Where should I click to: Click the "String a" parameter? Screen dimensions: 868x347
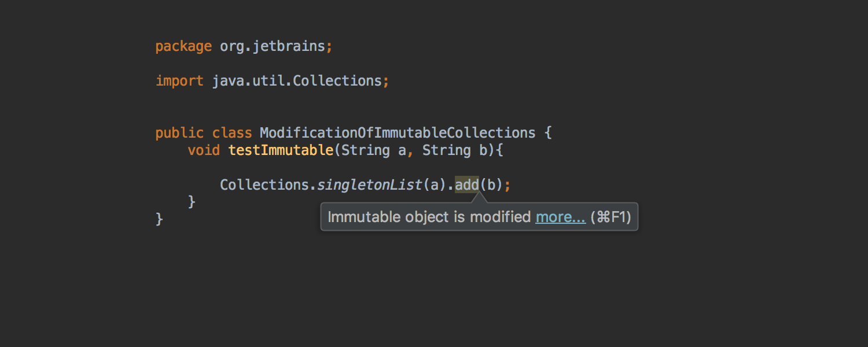(x=374, y=150)
